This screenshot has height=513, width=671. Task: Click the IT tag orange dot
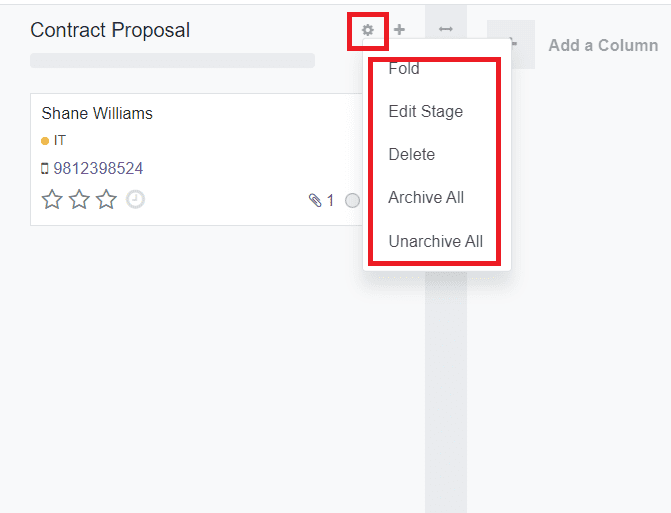[x=45, y=141]
